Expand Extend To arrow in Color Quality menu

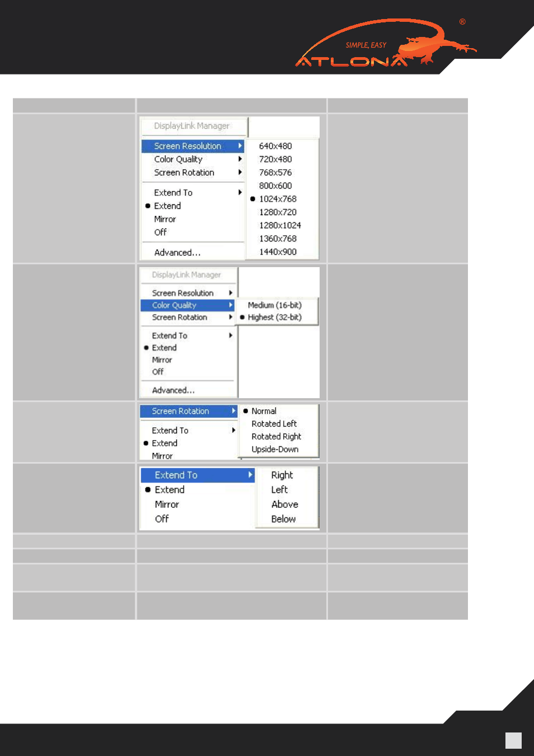tap(231, 335)
